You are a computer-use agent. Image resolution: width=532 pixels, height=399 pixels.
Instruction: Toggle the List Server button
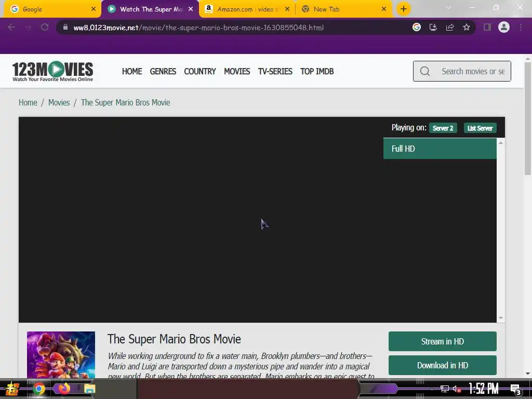pos(480,128)
